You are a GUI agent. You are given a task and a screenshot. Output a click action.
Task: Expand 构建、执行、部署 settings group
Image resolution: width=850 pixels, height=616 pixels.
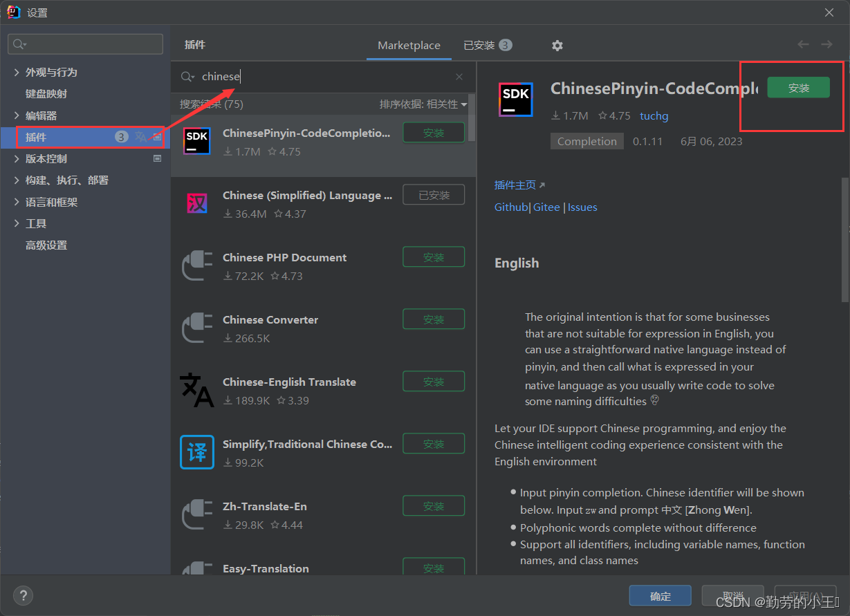click(x=17, y=180)
